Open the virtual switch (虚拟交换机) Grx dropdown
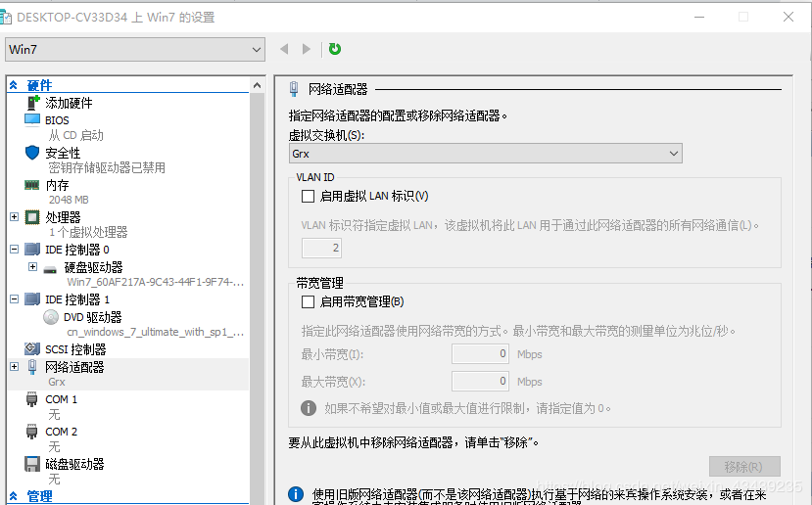 point(485,154)
